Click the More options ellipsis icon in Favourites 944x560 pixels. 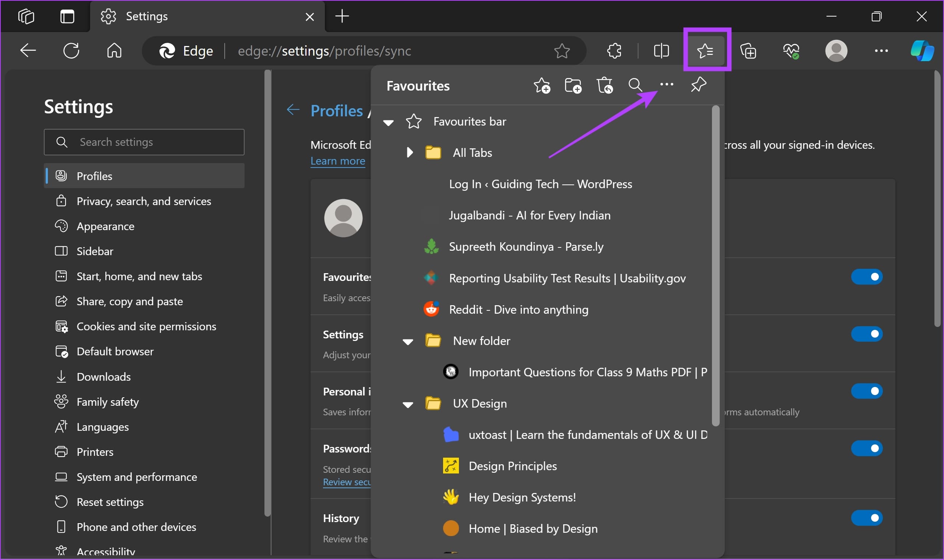pos(667,85)
